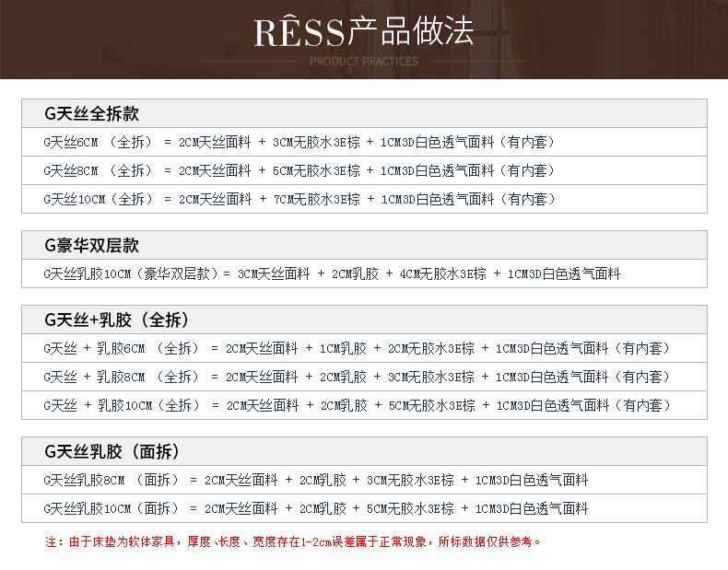Screen dimensions: 728x570
Task: Select the 'G天丝乳胶10CM（面拆）' row
Action: pyautogui.click(x=364, y=508)
